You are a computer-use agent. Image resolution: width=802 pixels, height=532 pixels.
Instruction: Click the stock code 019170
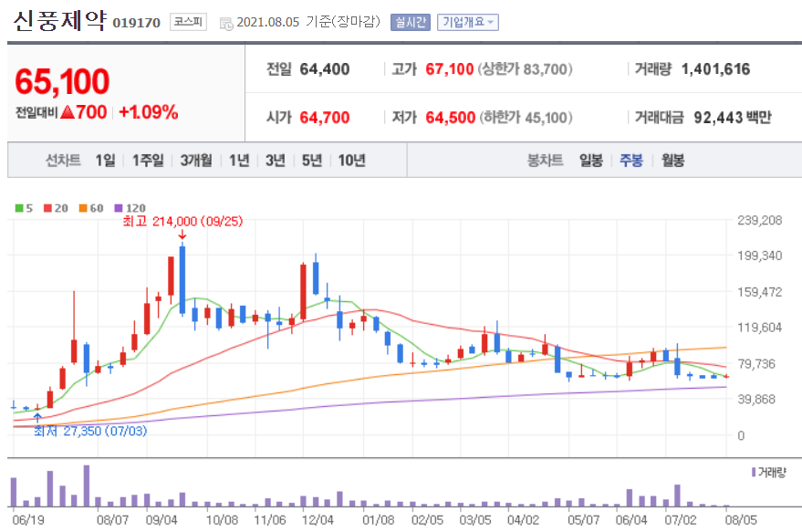point(136,23)
